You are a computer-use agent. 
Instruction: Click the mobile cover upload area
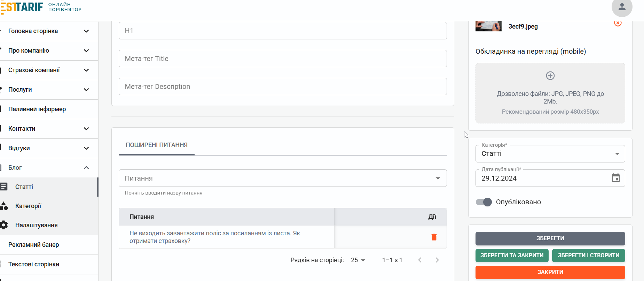click(550, 93)
